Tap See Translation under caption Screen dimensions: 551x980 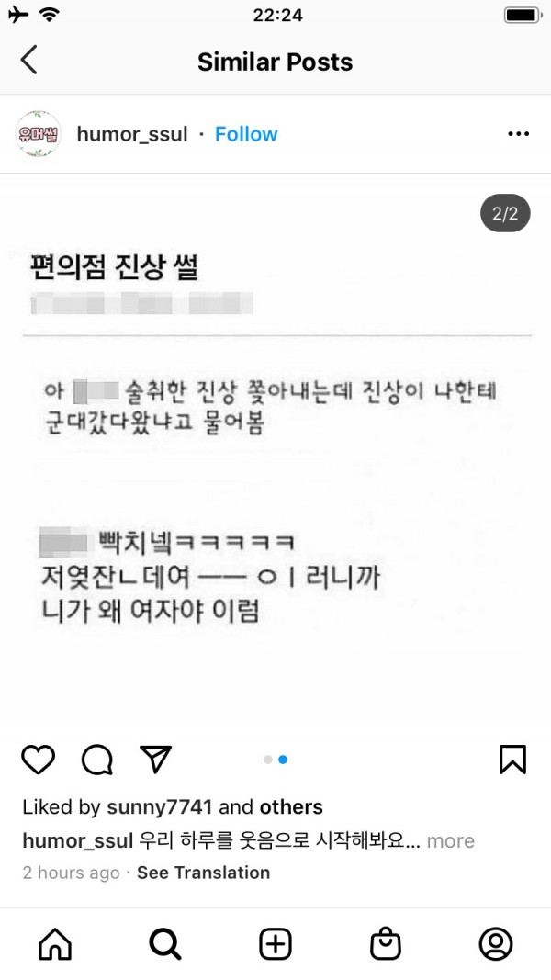[203, 873]
